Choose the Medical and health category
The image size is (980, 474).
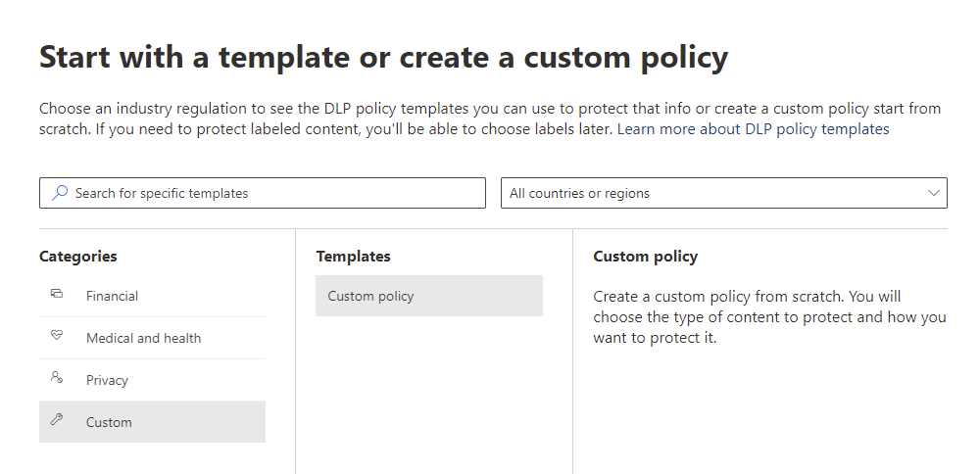[143, 338]
